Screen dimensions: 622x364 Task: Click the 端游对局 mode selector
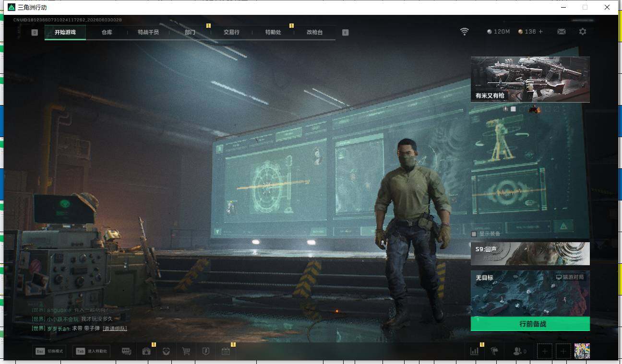(x=571, y=277)
